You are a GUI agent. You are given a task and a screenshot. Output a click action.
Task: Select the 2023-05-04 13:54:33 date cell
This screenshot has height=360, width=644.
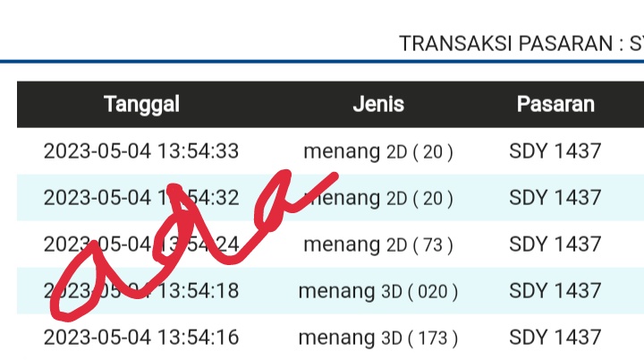pyautogui.click(x=141, y=151)
